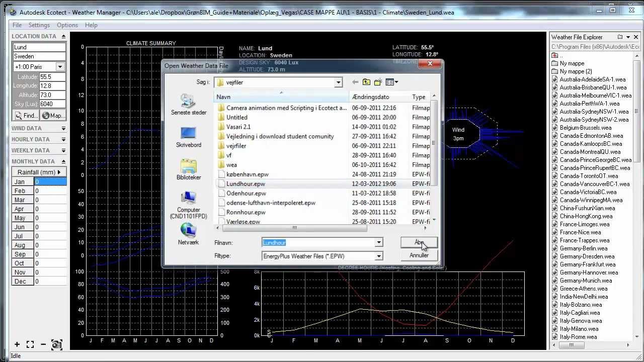This screenshot has height=362, width=644.
Task: Open the Untitled folder
Action: (x=236, y=117)
